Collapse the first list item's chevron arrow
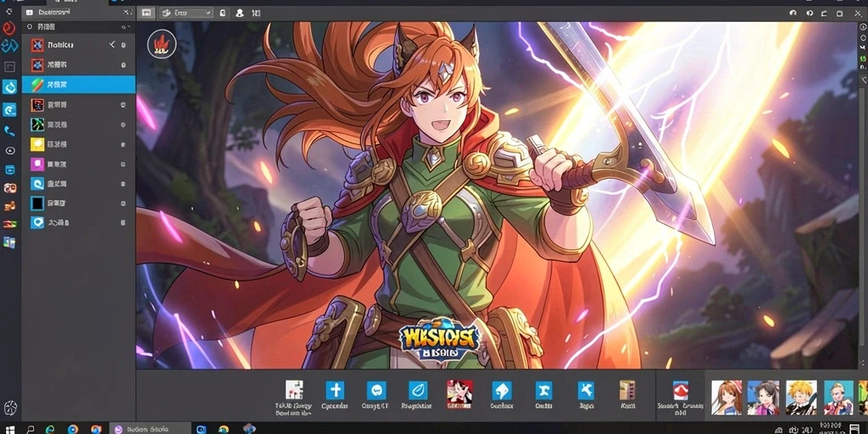868x434 pixels. [x=113, y=45]
